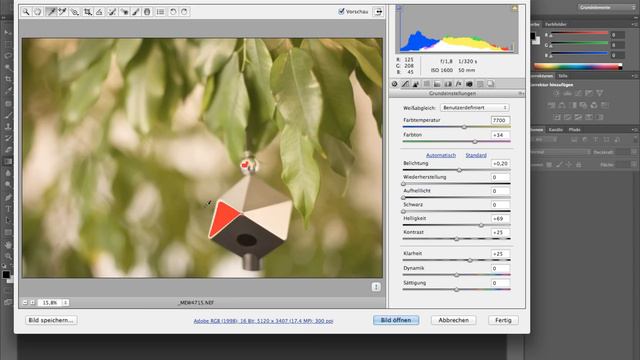Open the Lens Corrections panel tab

448,84
